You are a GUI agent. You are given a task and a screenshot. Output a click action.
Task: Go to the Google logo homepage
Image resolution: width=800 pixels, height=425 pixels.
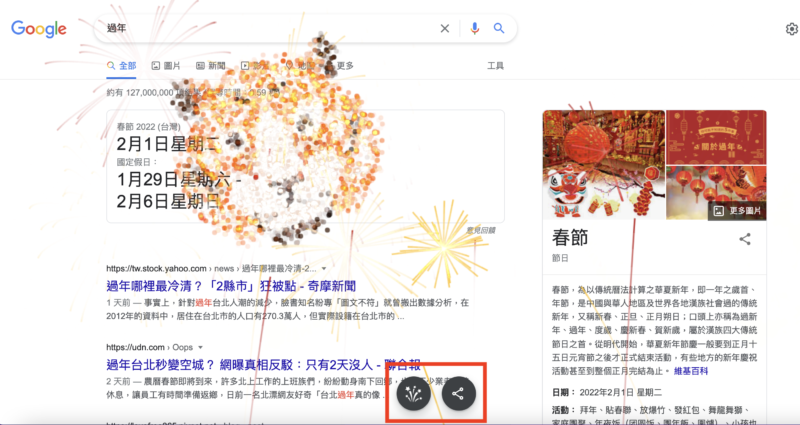(x=39, y=29)
